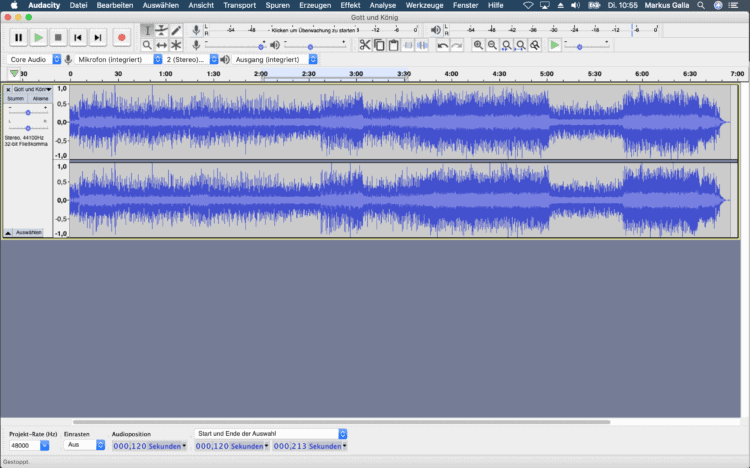
Task: Toggle the Alleine (solo) button
Action: point(40,99)
